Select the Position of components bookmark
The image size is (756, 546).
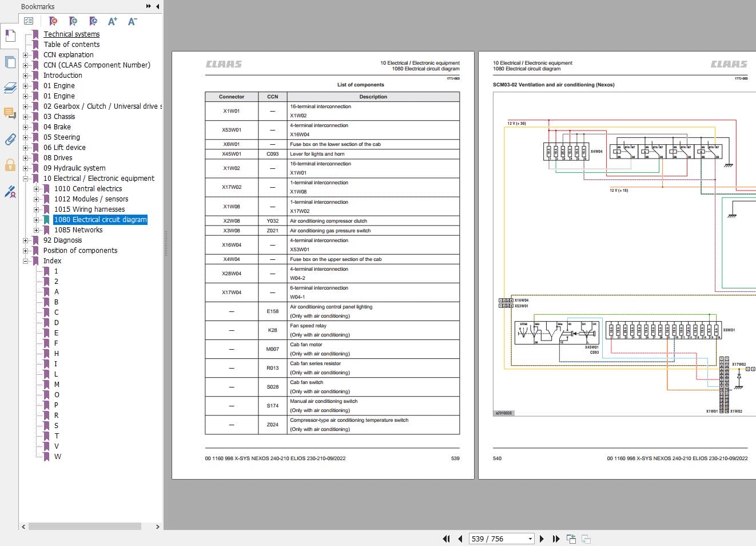click(80, 251)
